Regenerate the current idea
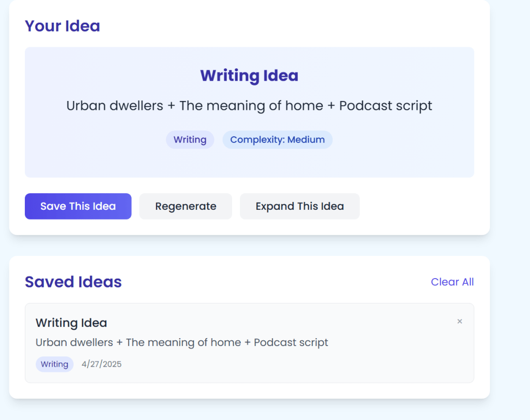This screenshot has height=420, width=530. click(185, 206)
